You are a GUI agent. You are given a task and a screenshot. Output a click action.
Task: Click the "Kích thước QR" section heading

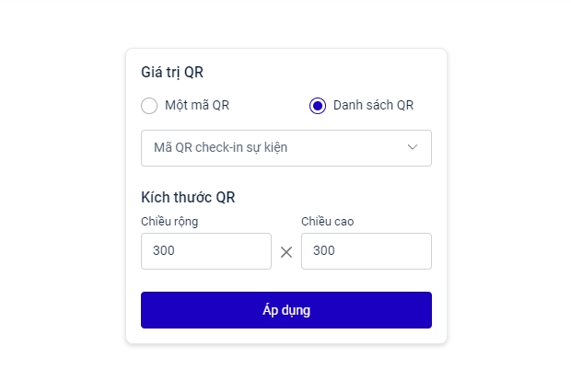tap(189, 198)
